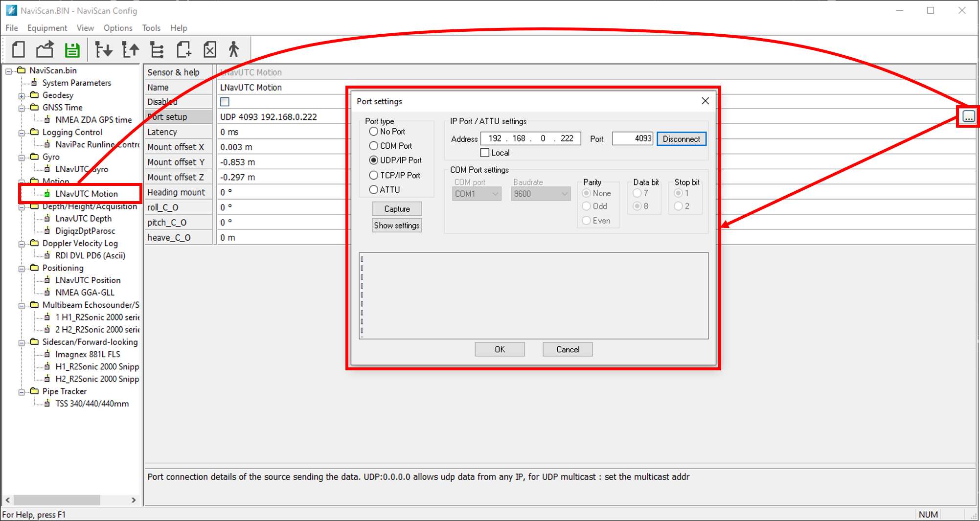The height and width of the screenshot is (521, 980).
Task: Open the Tools menu
Action: [151, 28]
